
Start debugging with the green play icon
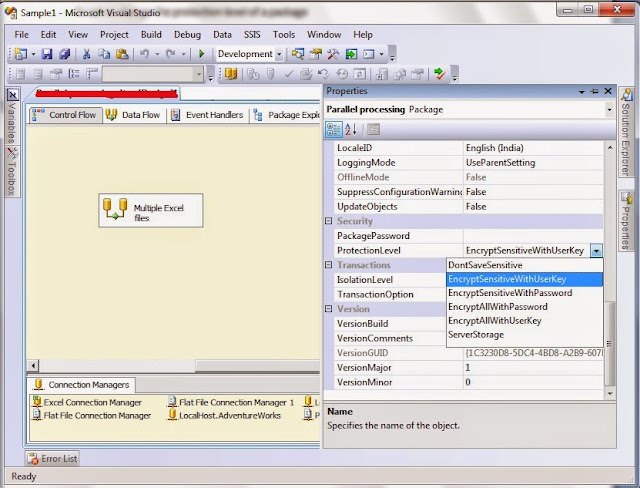(x=201, y=54)
